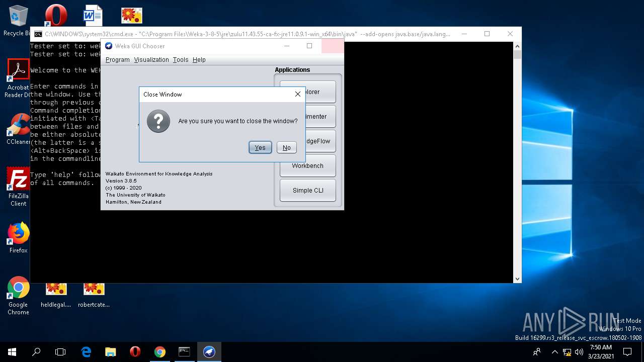This screenshot has width=644, height=362.
Task: Open the Firefox desktop shortcut
Action: (18, 238)
